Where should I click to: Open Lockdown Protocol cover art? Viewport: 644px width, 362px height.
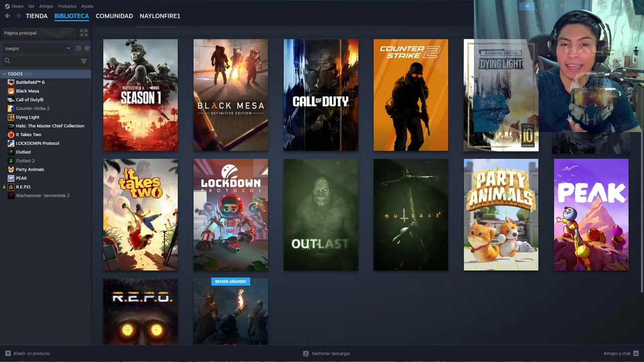pyautogui.click(x=230, y=215)
